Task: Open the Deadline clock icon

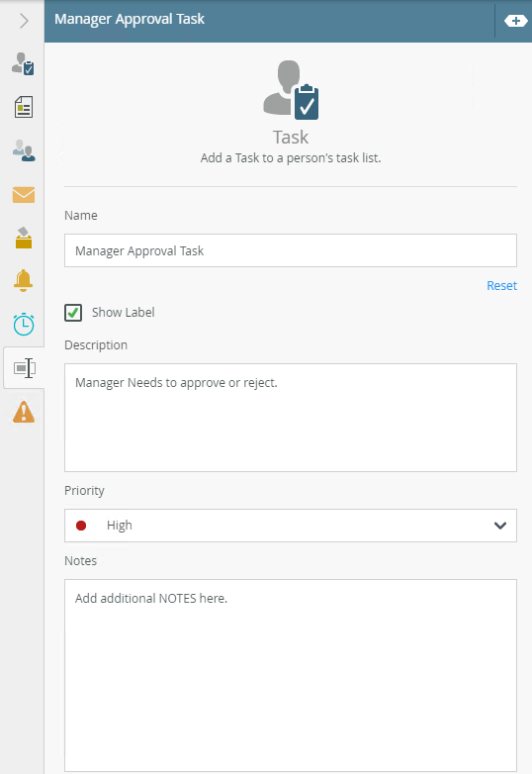Action: 23,325
